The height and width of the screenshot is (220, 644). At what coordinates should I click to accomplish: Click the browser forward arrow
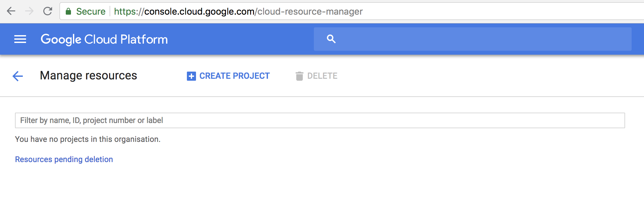29,11
